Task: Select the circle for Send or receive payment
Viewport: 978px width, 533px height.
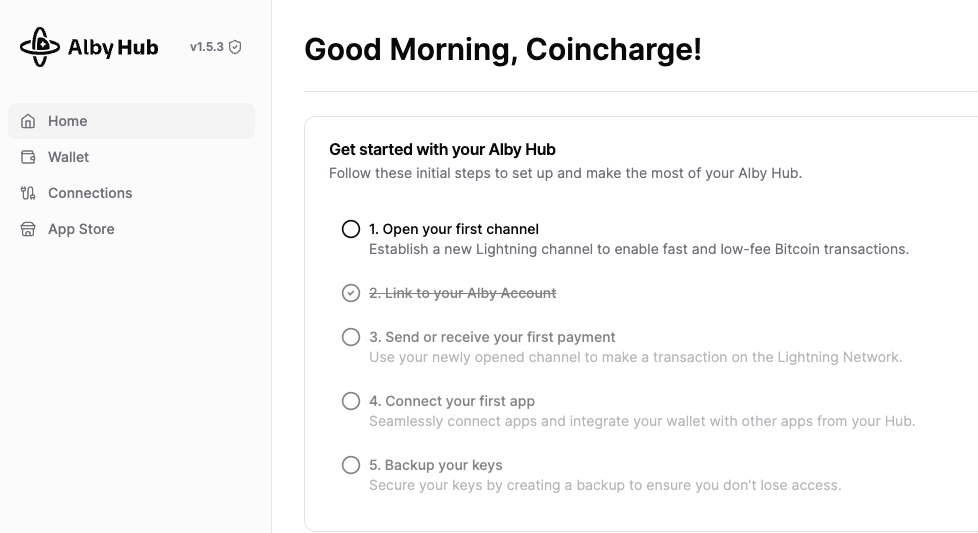Action: click(x=351, y=337)
